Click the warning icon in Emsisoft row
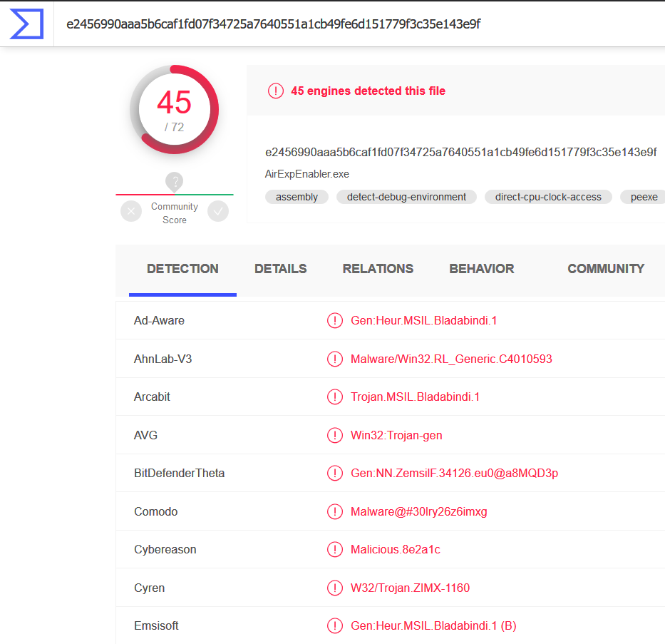Image resolution: width=665 pixels, height=644 pixels. 334,626
